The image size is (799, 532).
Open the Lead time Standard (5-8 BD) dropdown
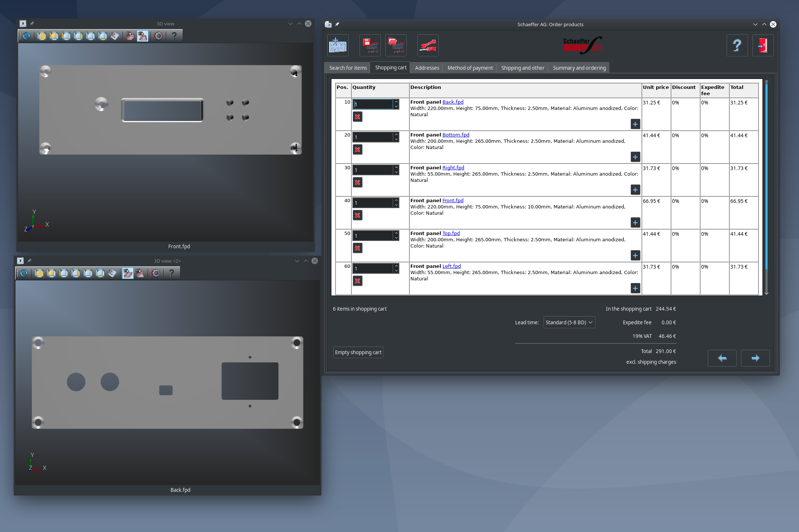click(x=569, y=322)
